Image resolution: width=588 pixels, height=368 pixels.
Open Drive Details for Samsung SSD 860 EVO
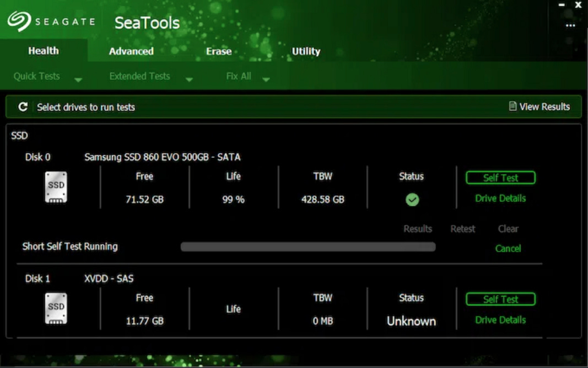(x=500, y=198)
